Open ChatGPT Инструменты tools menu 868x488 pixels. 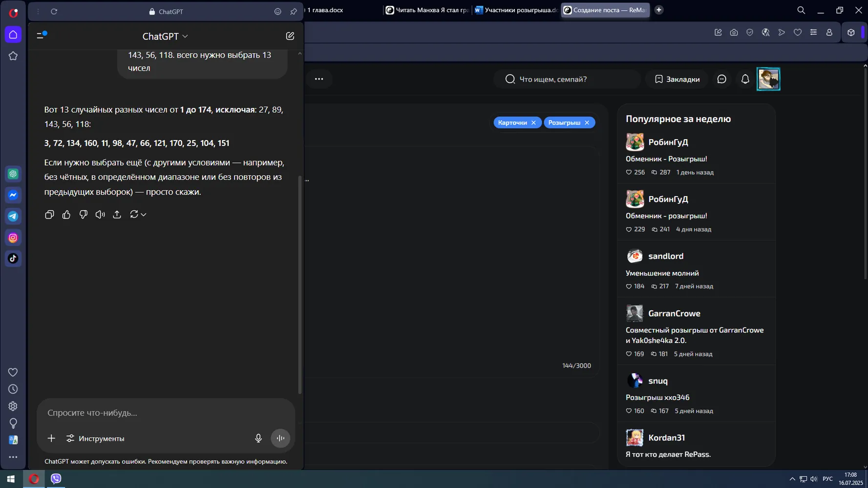click(95, 438)
